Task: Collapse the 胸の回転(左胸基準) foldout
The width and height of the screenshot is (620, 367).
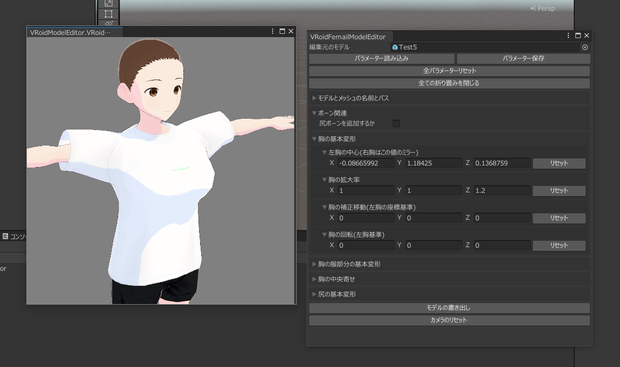Action: (x=324, y=235)
